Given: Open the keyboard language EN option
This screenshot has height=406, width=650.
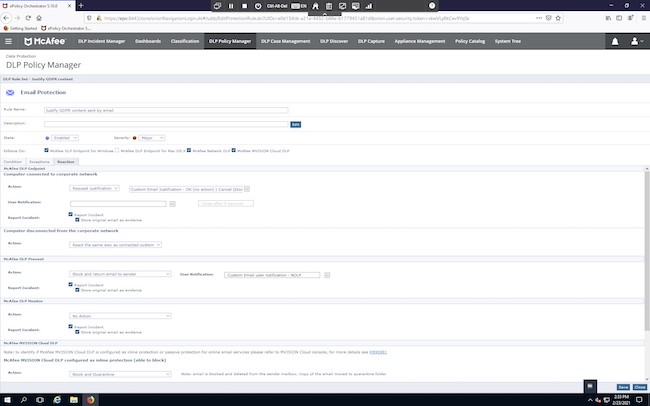Looking at the screenshot, I should [x=299, y=6].
